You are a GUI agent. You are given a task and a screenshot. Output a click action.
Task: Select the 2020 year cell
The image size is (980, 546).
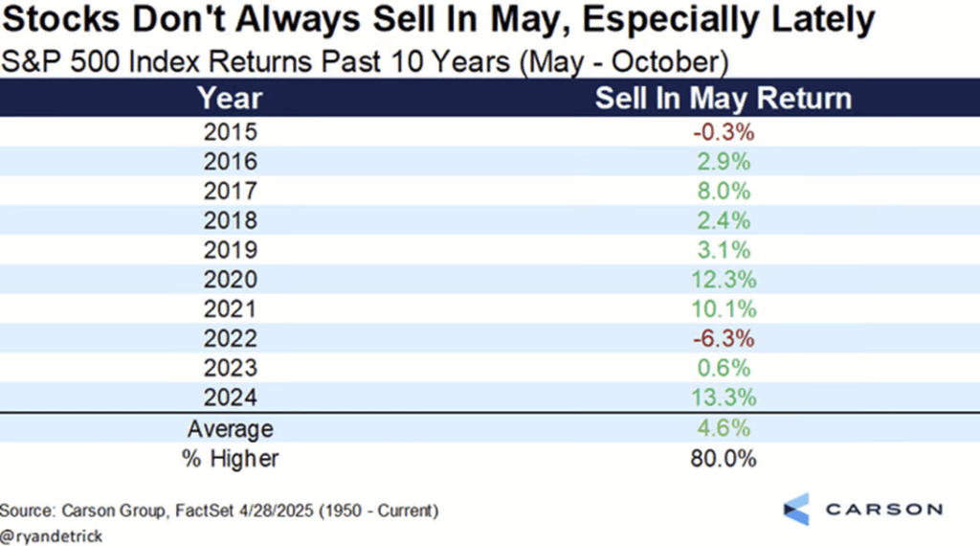click(x=230, y=280)
